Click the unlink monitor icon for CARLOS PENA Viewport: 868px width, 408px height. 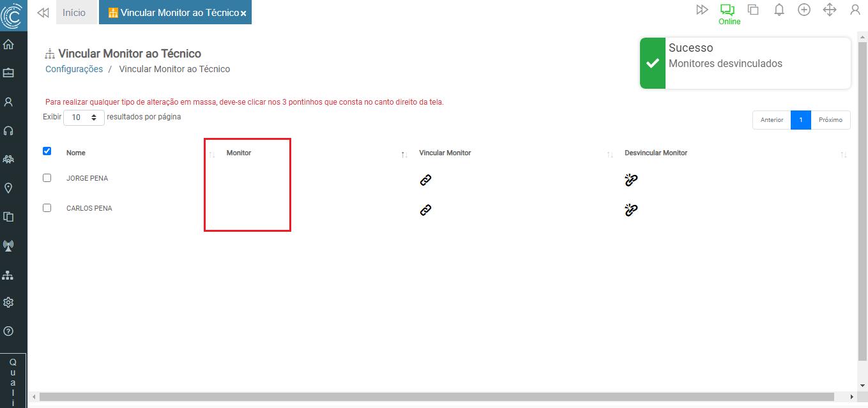point(631,209)
